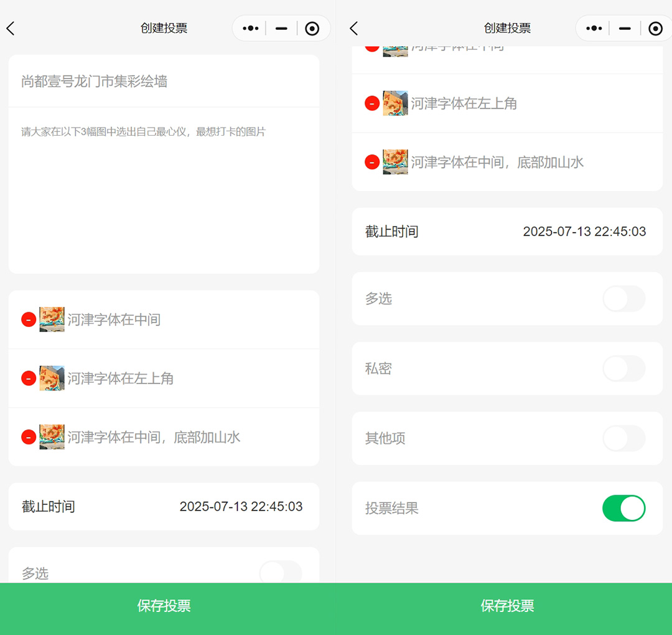Tap circular close icon in left panel capsule
Viewport: 672px width, 635px height.
click(x=312, y=29)
